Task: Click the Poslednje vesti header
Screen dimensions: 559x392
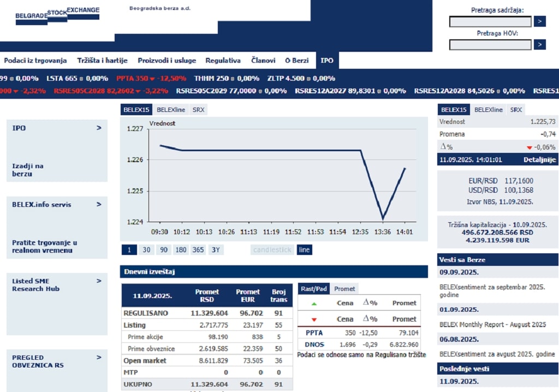Action: click(x=498, y=369)
